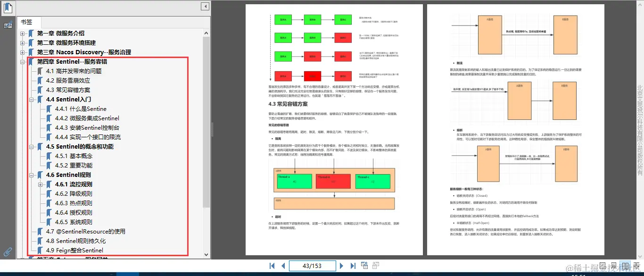The image size is (644, 276).
Task: Open bookmark 4.6.4 授权规则
Action: point(74,213)
